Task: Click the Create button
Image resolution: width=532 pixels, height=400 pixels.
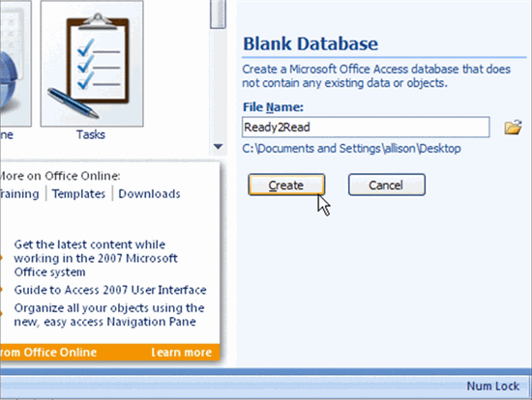Action: point(286,185)
